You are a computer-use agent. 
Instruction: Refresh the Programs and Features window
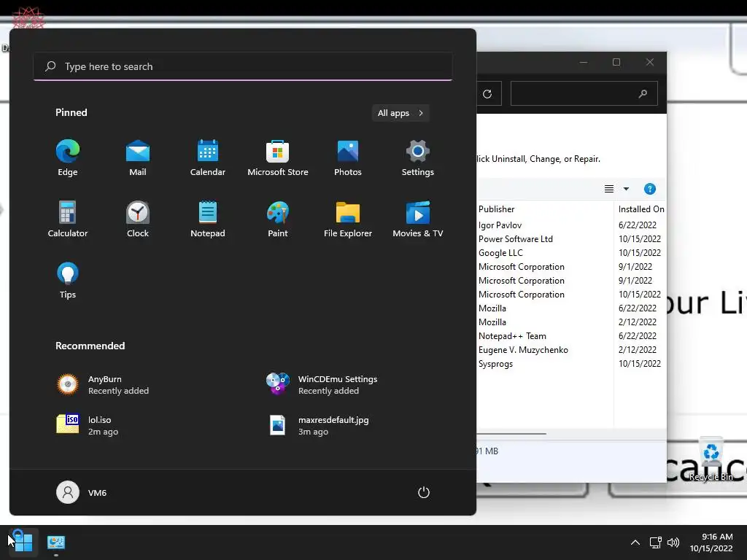(487, 94)
